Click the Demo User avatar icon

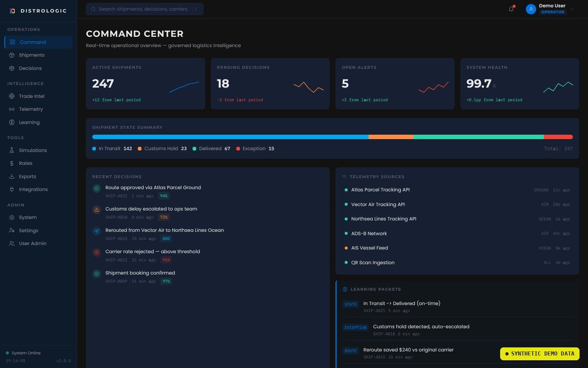[531, 9]
